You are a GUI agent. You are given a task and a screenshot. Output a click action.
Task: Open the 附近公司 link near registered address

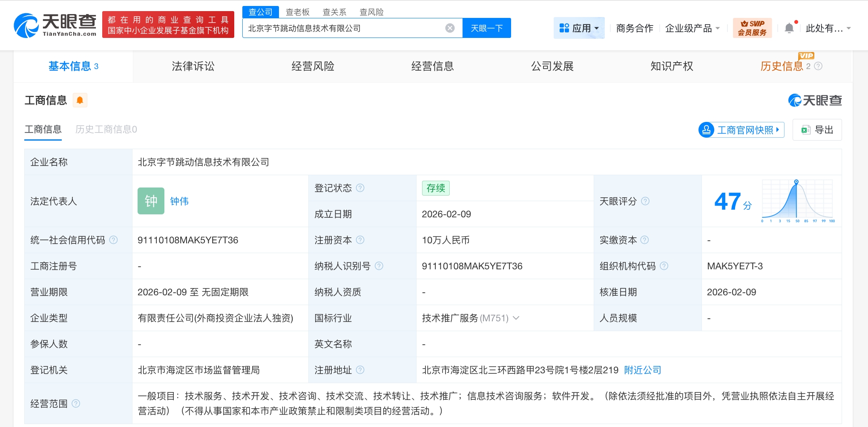642,370
